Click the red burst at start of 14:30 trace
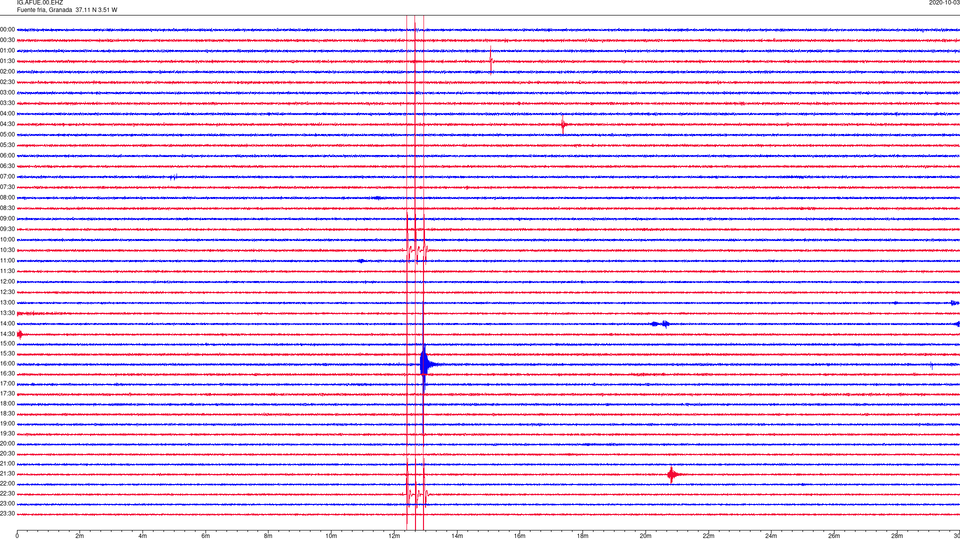Screen dimensions: 960x540 (20, 334)
